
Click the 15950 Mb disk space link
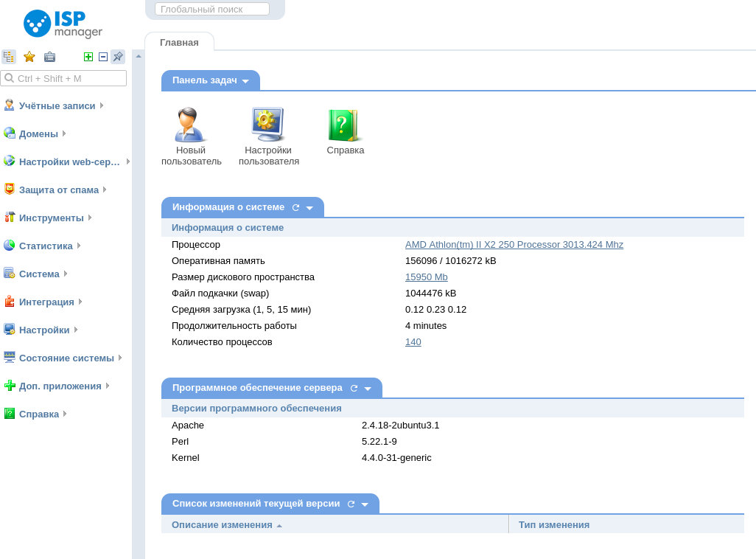(426, 277)
